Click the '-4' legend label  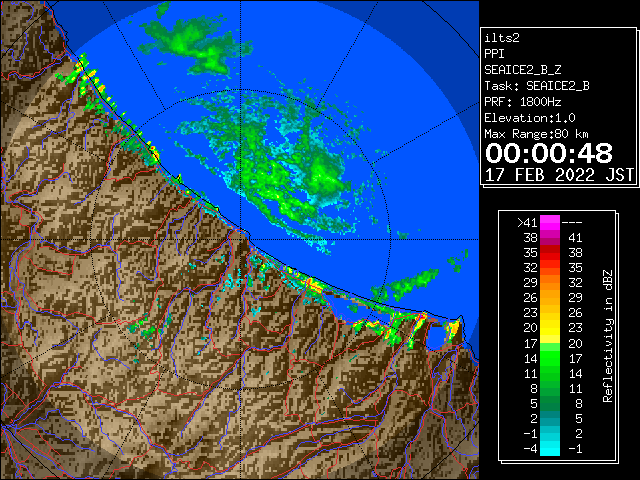coord(530,448)
